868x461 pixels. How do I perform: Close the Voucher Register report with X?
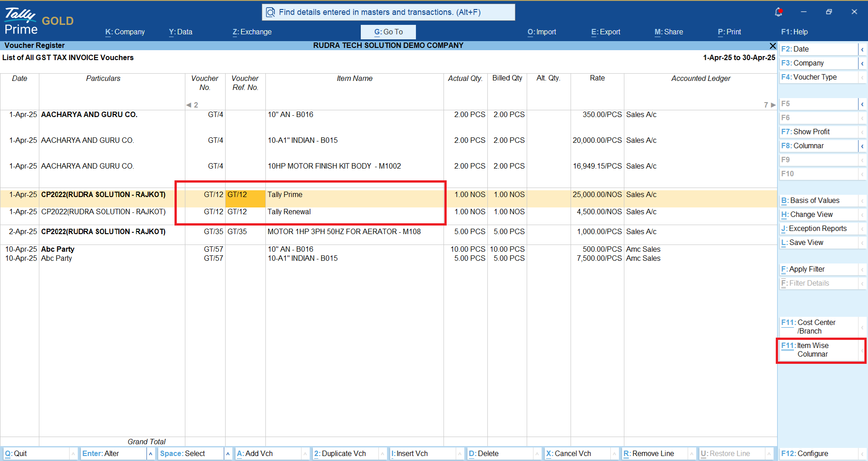(x=773, y=46)
